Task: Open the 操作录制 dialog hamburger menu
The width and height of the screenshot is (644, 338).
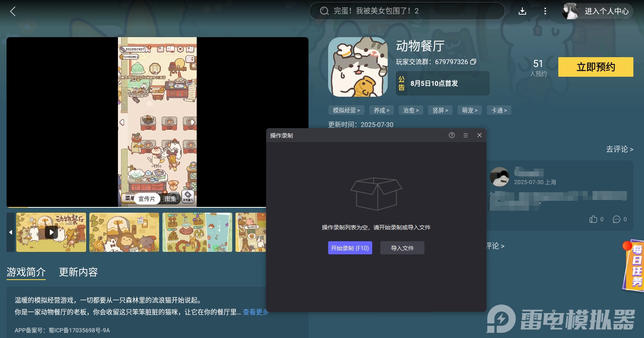Action: coord(466,135)
